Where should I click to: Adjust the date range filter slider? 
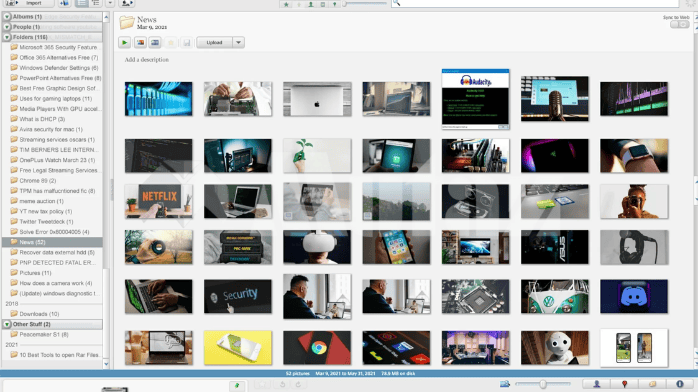[365, 4]
